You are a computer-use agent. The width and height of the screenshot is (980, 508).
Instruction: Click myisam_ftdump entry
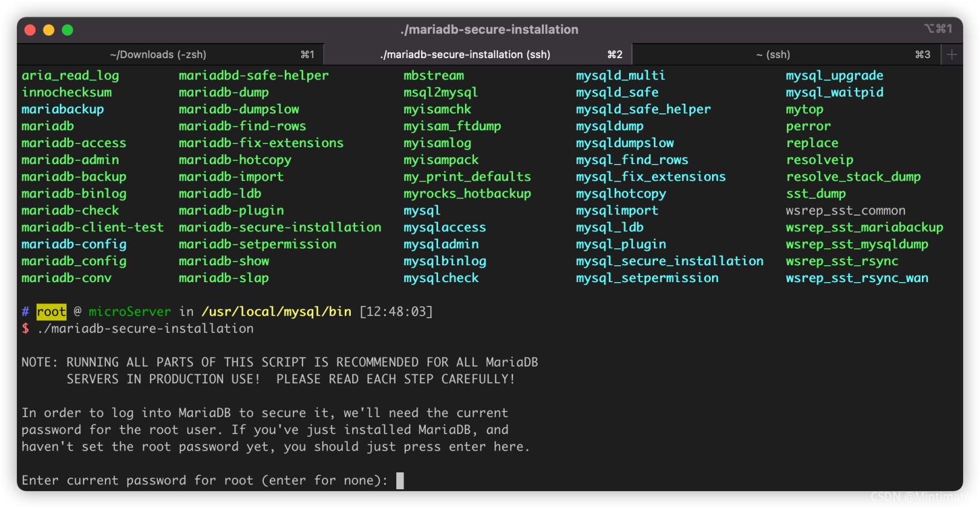[x=452, y=127]
